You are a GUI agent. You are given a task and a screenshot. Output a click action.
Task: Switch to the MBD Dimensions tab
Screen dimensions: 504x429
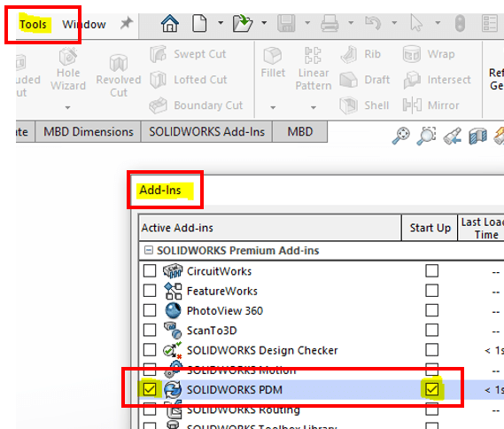[88, 131]
